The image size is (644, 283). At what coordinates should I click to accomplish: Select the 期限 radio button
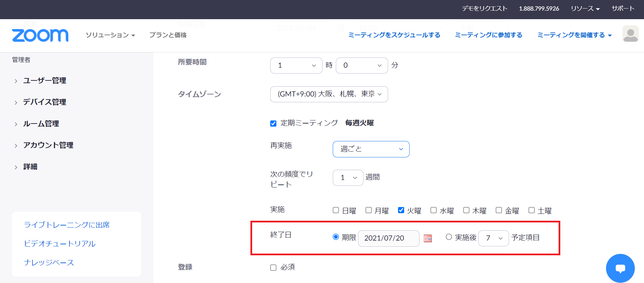(336, 237)
